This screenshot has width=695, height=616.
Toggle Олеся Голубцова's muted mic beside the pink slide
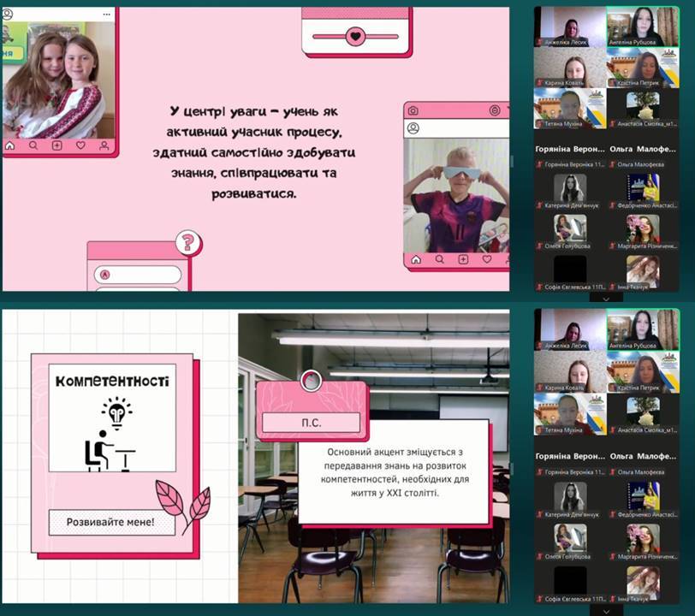point(539,246)
